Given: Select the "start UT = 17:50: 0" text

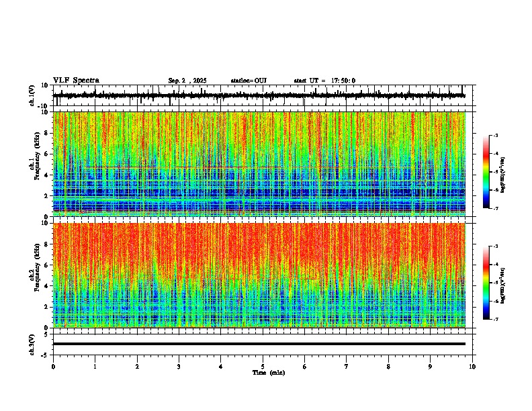Looking at the screenshot, I should (x=324, y=81).
